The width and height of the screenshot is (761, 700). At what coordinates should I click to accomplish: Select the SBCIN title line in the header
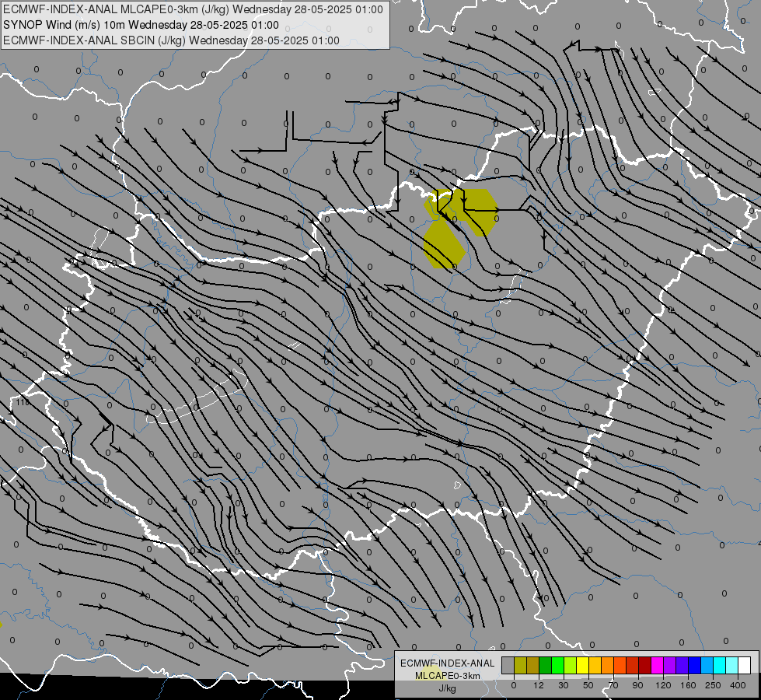(171, 40)
